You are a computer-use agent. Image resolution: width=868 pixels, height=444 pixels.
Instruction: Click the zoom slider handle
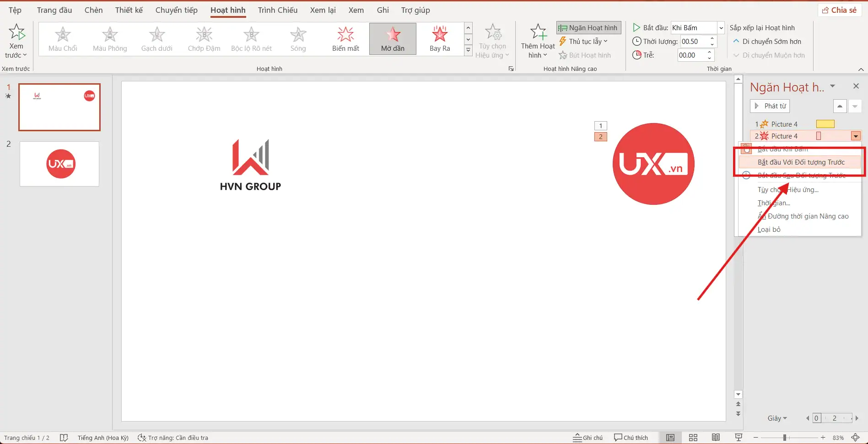(x=784, y=438)
